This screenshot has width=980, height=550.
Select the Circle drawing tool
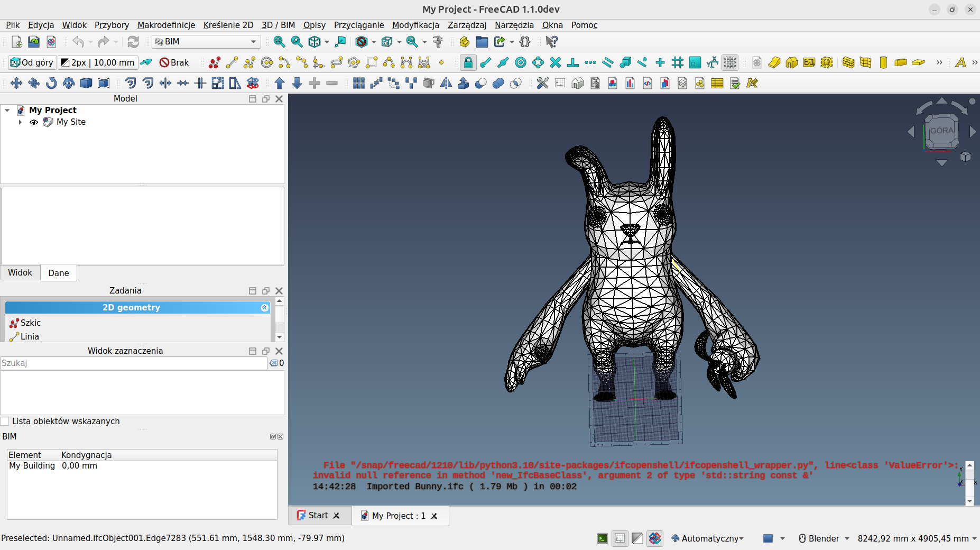point(267,62)
